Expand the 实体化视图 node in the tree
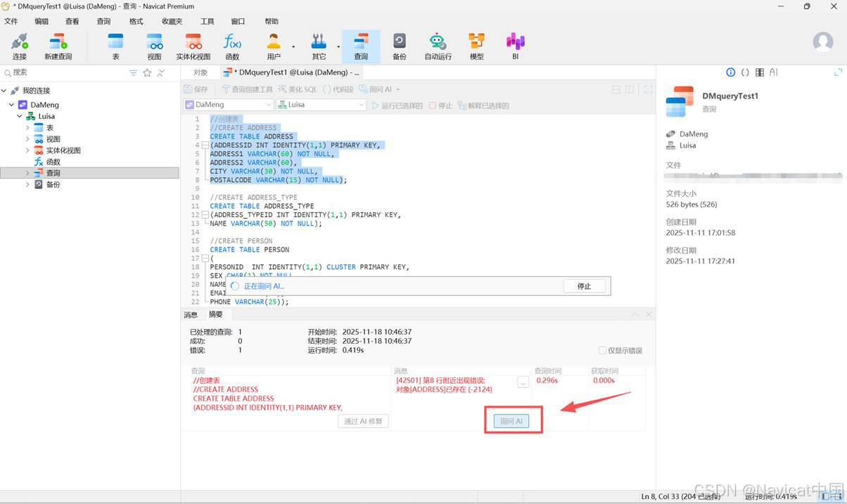Viewport: 847px width, 504px height. 28,150
